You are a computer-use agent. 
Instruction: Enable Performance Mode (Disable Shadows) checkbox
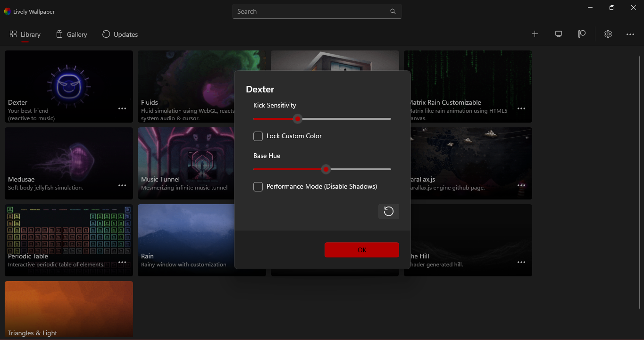coord(258,187)
